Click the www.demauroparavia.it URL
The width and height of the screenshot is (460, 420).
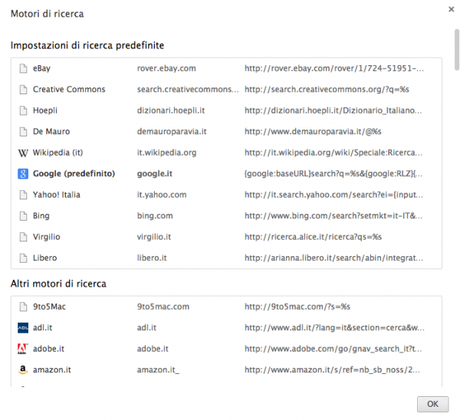tap(313, 132)
